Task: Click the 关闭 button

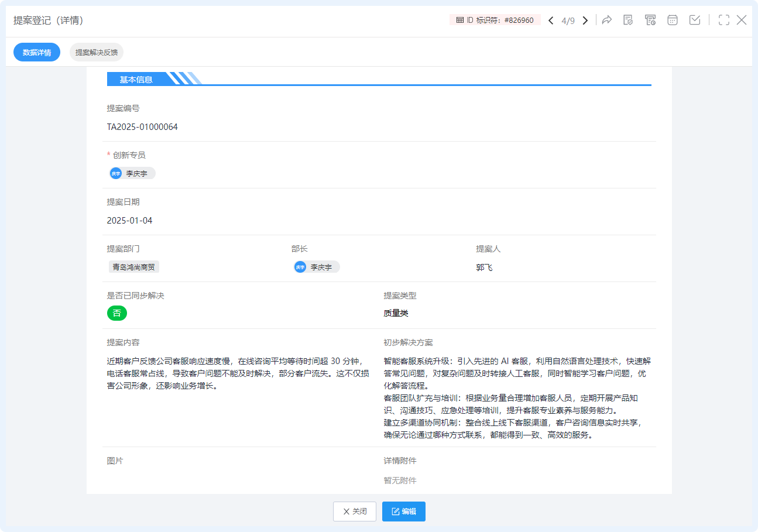Action: (355, 512)
